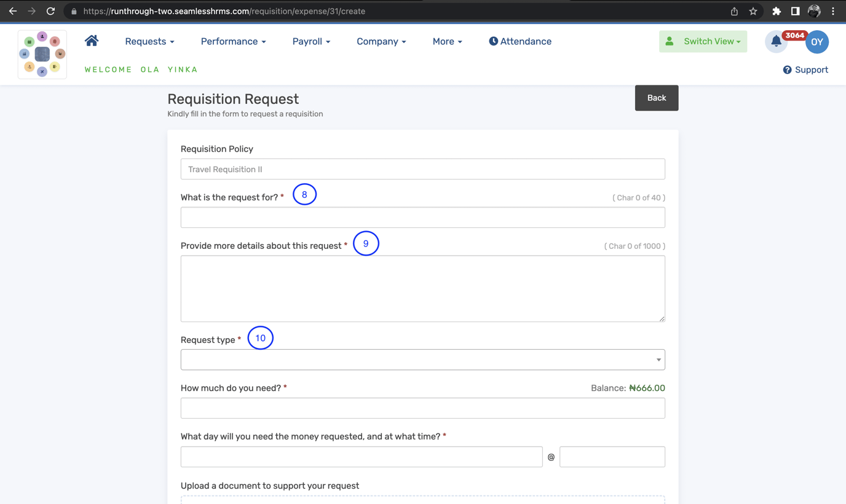This screenshot has width=846, height=504.
Task: Click the browser share icon
Action: click(x=733, y=10)
